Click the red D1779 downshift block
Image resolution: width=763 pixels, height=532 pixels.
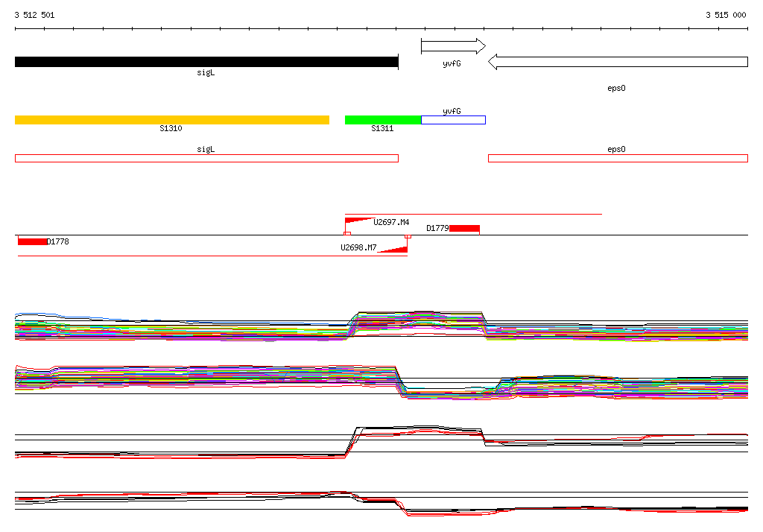[x=465, y=229]
